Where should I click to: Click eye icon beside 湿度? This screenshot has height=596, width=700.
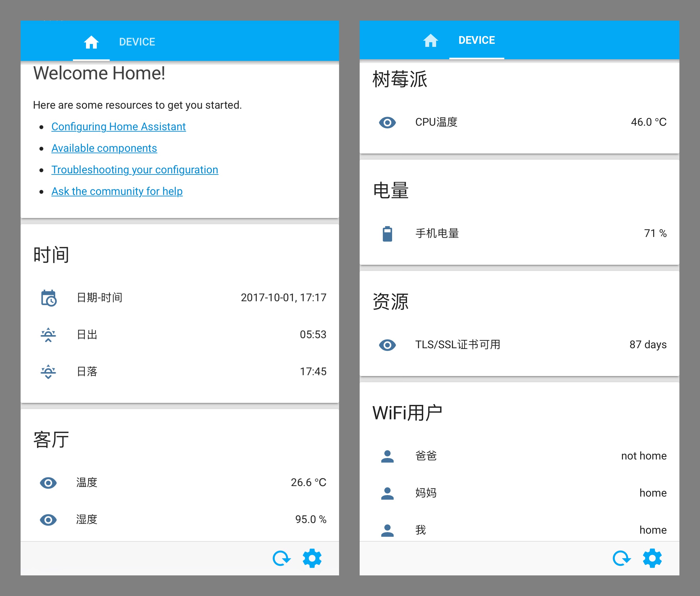pyautogui.click(x=48, y=520)
